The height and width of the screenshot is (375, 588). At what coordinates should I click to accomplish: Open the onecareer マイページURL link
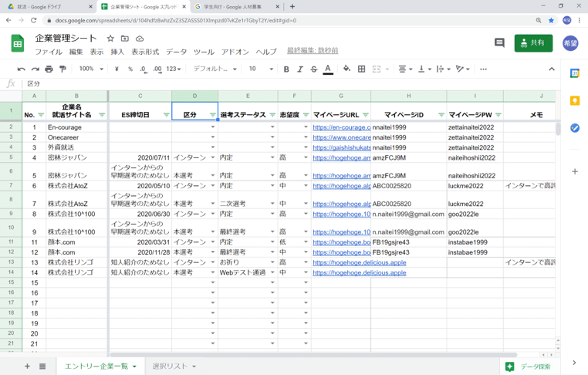[x=342, y=137]
